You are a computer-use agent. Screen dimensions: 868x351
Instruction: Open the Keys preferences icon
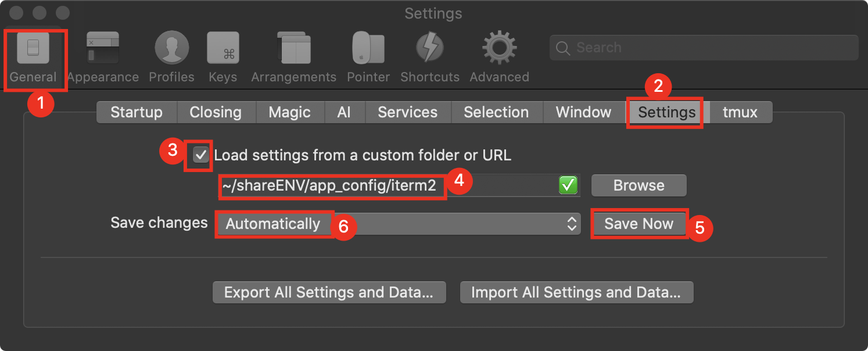[x=223, y=49]
